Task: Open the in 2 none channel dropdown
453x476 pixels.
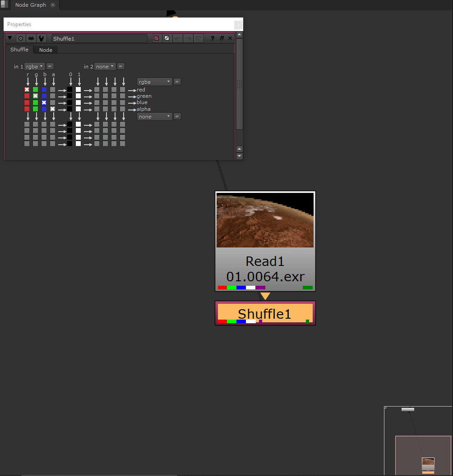Action: click(105, 66)
